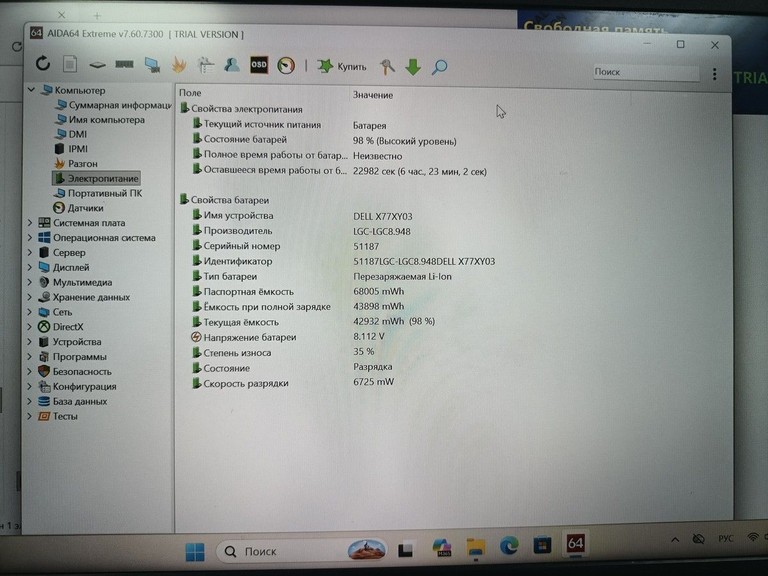Screen dimensions: 768x576
Task: Select IPMI in the tree
Action: point(72,148)
